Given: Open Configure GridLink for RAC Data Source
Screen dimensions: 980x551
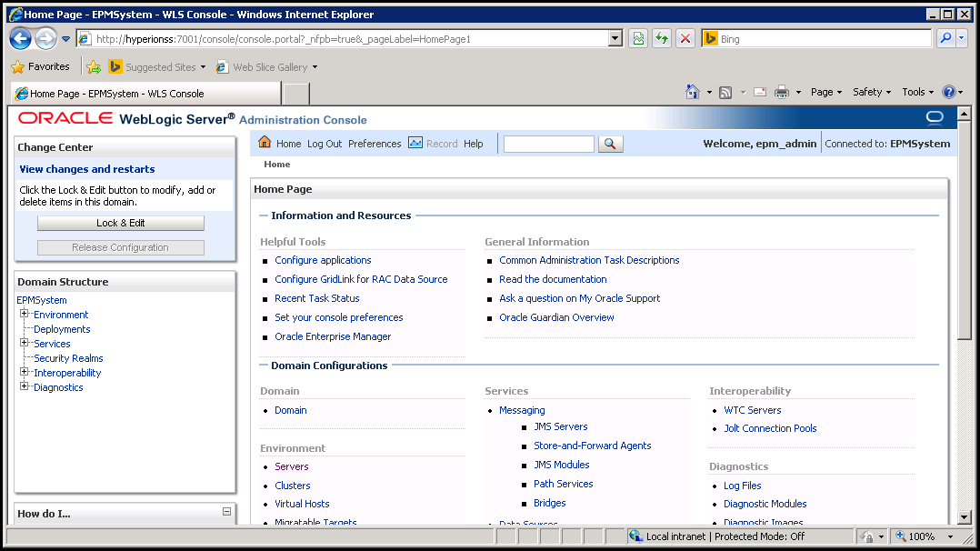Looking at the screenshot, I should click(361, 279).
